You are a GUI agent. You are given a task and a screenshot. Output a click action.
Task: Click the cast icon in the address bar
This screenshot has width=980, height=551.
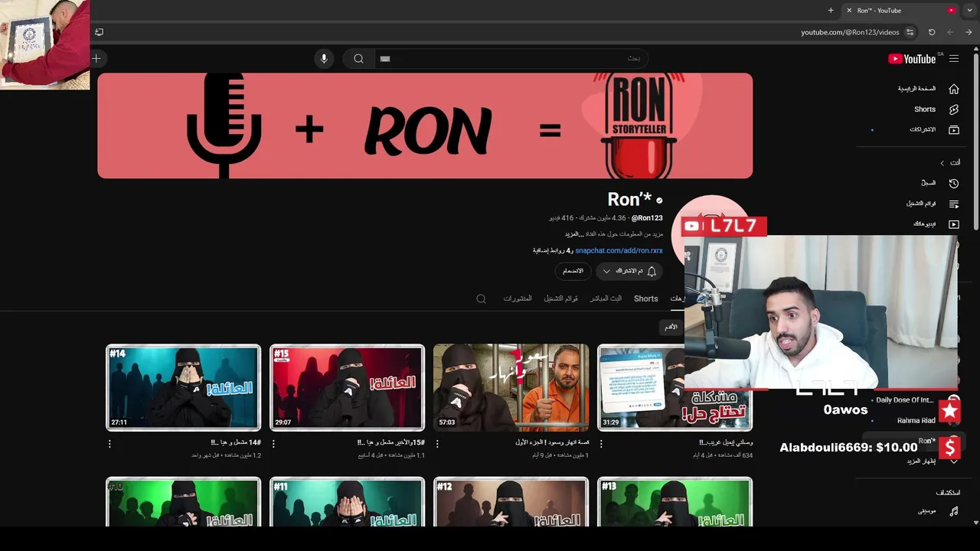point(99,32)
